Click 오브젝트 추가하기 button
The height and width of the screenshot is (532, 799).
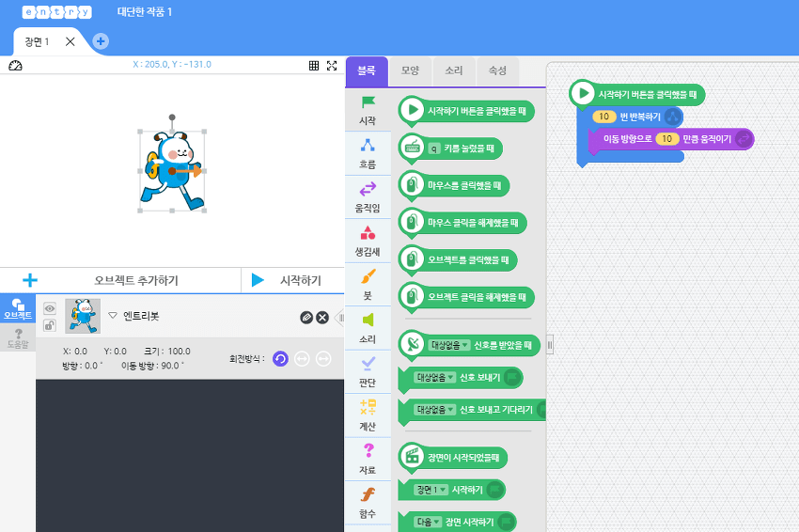point(121,280)
